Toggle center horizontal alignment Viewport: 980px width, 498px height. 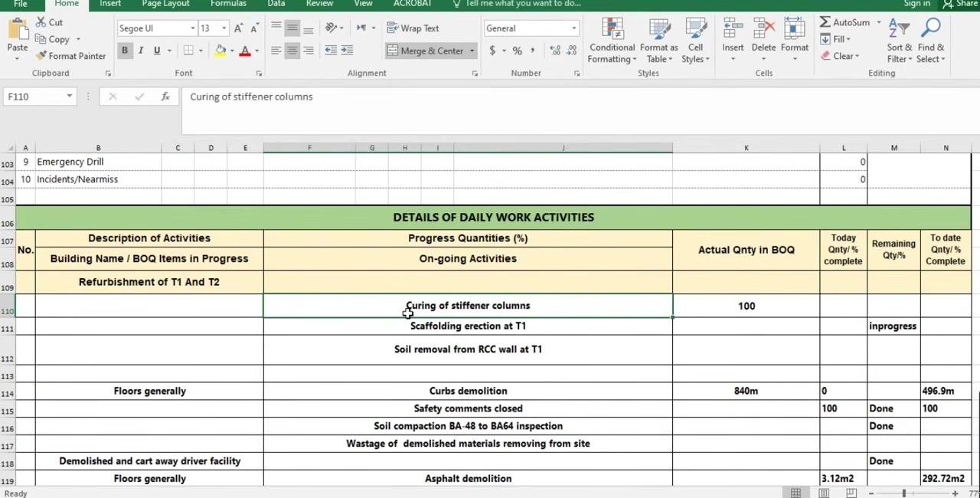point(292,51)
